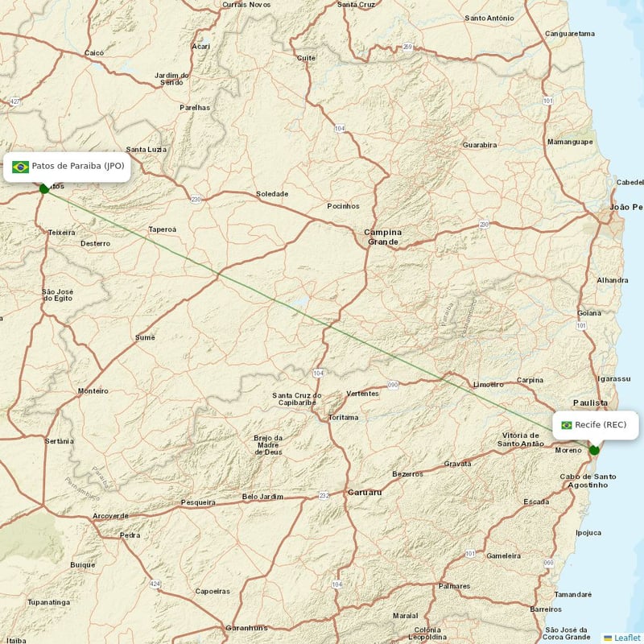Click the Taperoá town label
This screenshot has height=644, width=644.
[163, 229]
